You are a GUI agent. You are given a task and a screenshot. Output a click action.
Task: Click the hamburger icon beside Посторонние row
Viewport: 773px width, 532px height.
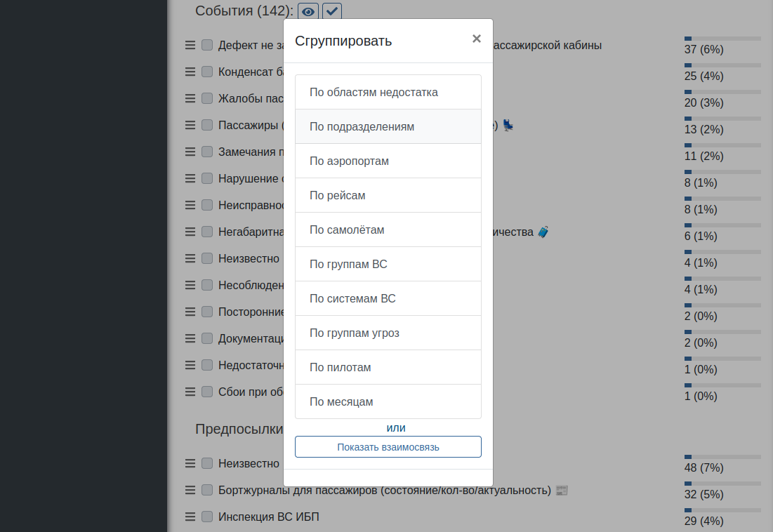190,311
